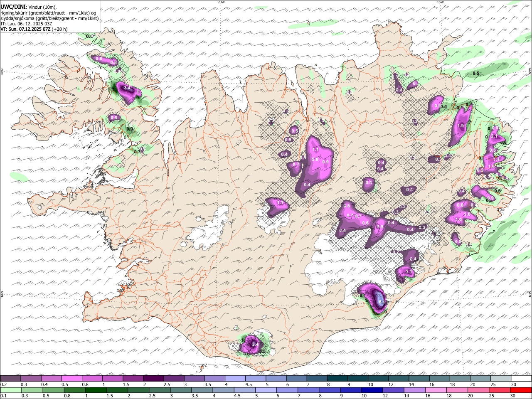Click the 15W longitude label
This screenshot has height=399, width=532.
440,2
